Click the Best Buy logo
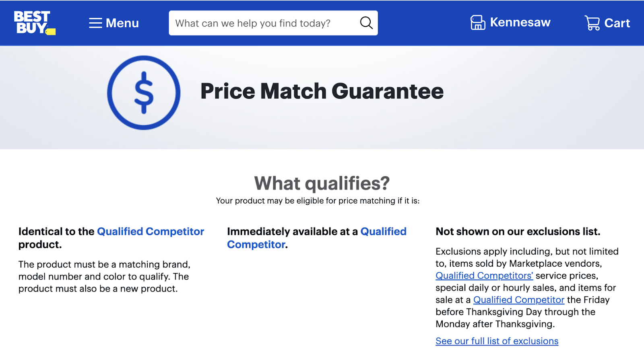The width and height of the screenshot is (644, 364). (34, 23)
